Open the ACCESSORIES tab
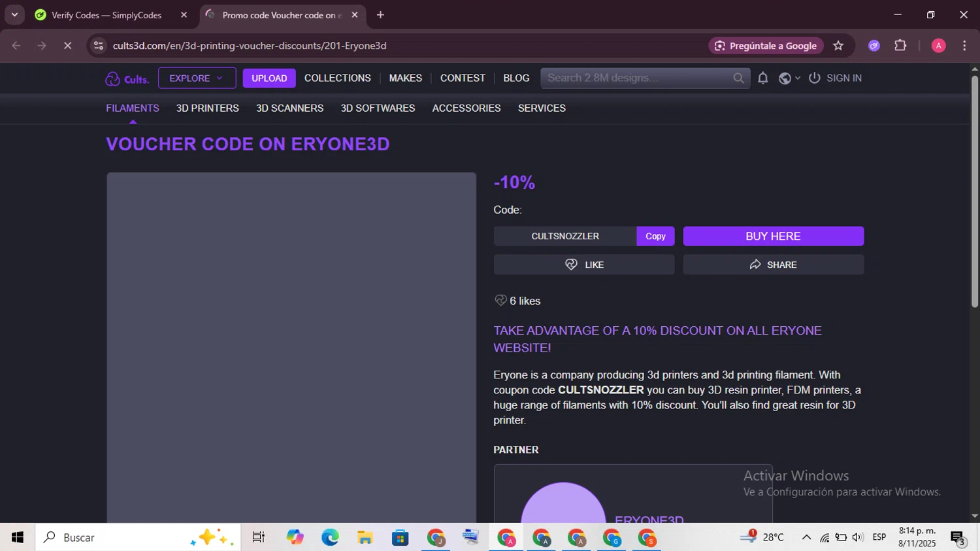The width and height of the screenshot is (980, 551). pyautogui.click(x=466, y=108)
